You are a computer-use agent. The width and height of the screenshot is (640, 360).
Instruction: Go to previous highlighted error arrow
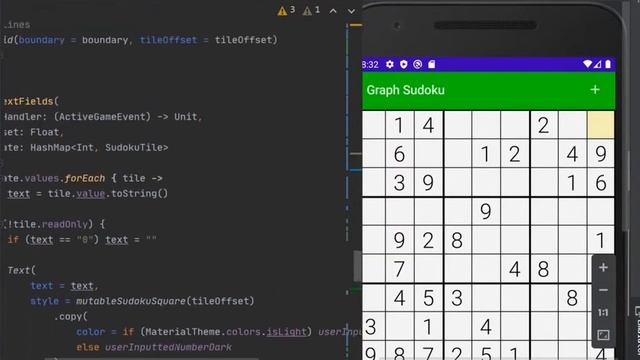coord(333,11)
